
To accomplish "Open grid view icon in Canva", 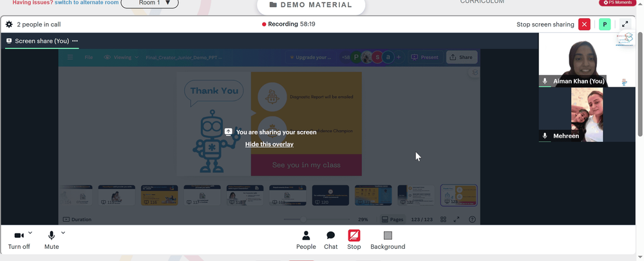I will click(x=443, y=219).
